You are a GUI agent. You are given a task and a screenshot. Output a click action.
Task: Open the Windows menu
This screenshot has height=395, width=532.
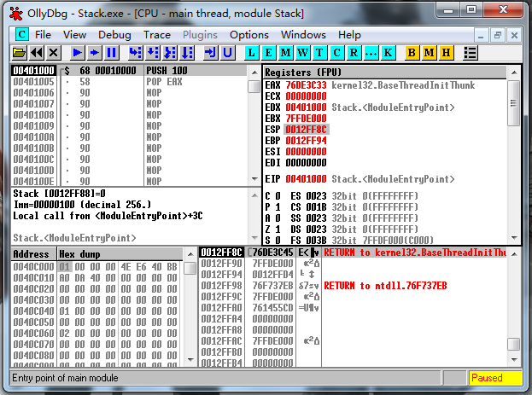click(303, 35)
